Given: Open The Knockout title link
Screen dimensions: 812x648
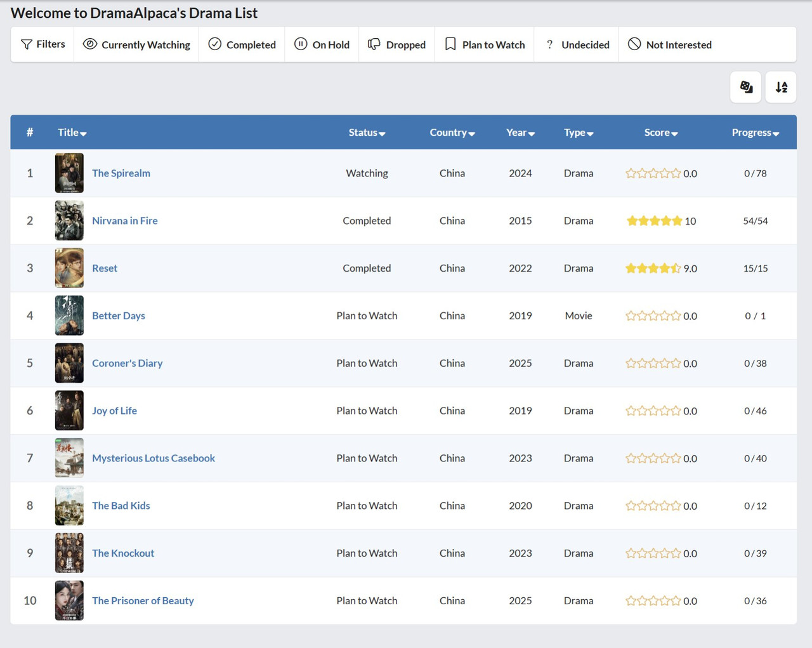Looking at the screenshot, I should click(123, 553).
